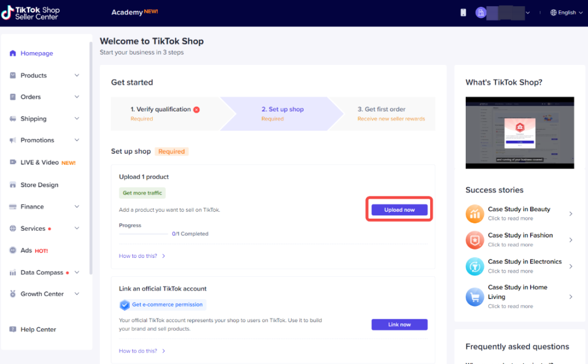Screen dimensions: 588x364
Task: Click the sidebar vertical scrollbar
Action: pyautogui.click(x=91, y=157)
